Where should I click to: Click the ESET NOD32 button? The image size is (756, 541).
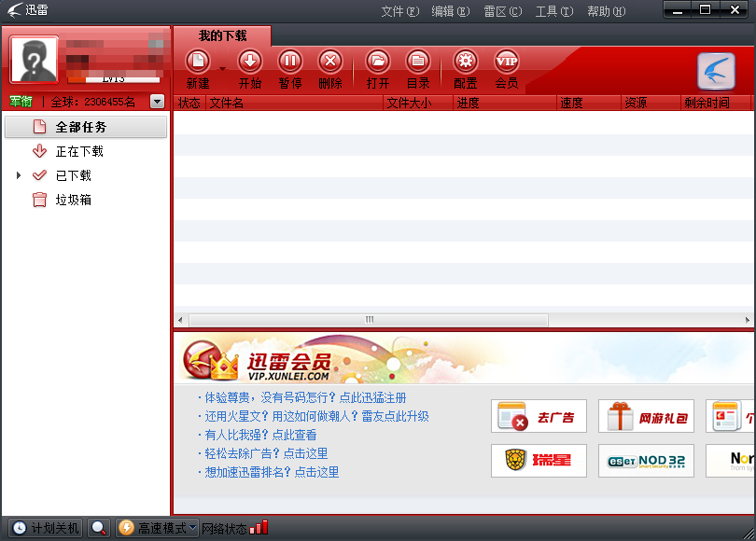tap(646, 461)
